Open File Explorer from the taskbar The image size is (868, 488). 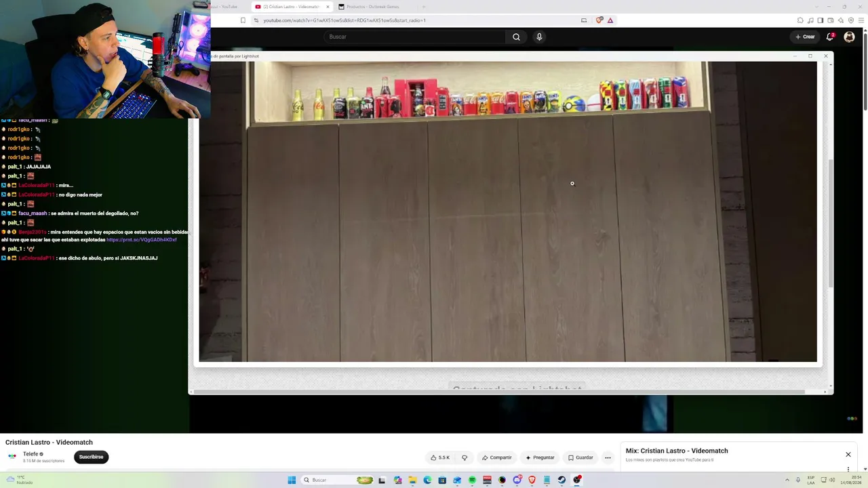[412, 480]
